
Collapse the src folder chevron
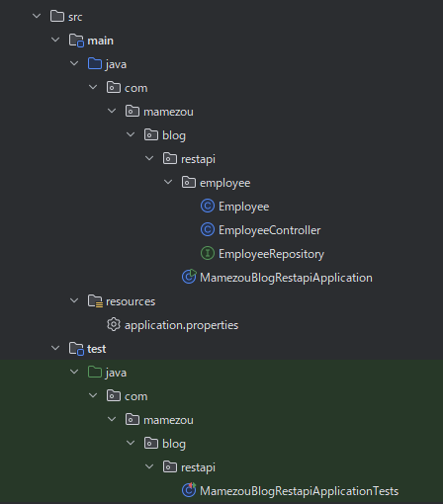point(37,16)
